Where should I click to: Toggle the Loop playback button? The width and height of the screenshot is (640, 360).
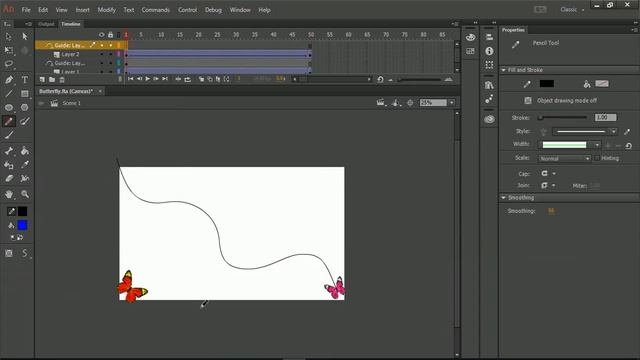[x=187, y=79]
